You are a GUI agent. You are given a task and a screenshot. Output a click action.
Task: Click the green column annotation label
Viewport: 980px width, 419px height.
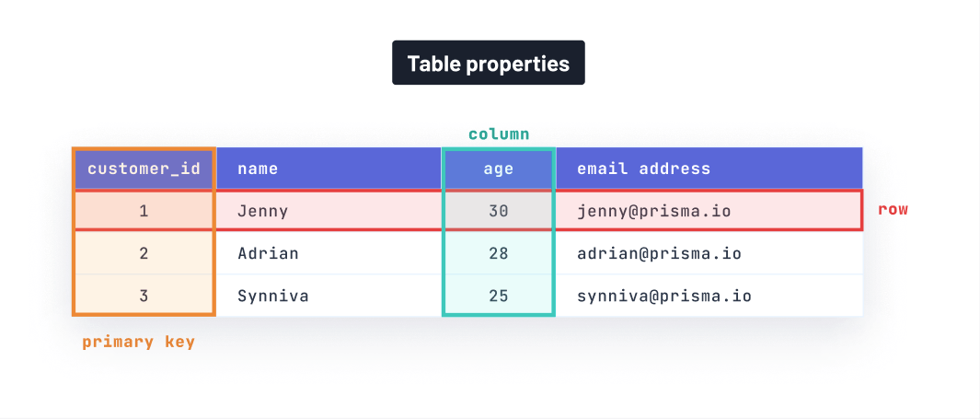pyautogui.click(x=499, y=134)
